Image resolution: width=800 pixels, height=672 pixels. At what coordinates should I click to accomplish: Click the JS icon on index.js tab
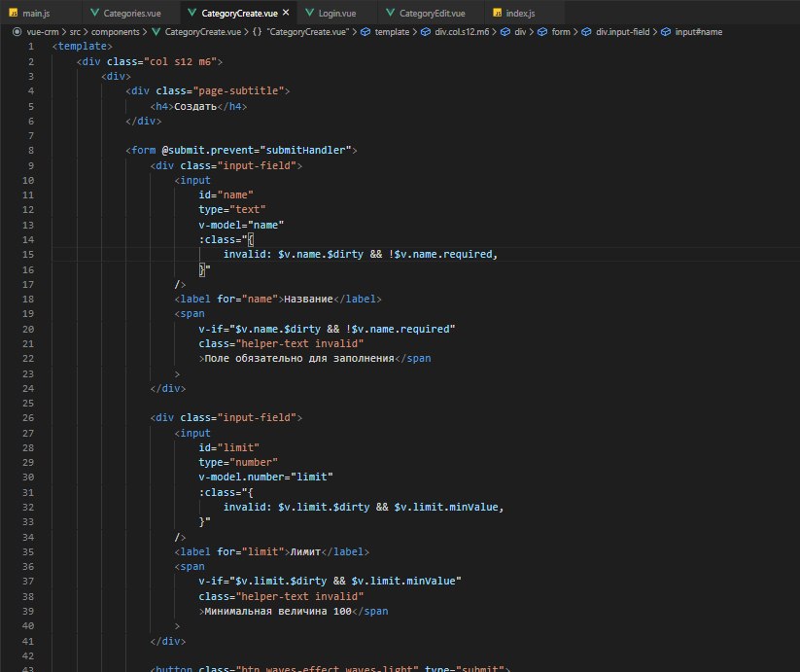click(x=497, y=13)
